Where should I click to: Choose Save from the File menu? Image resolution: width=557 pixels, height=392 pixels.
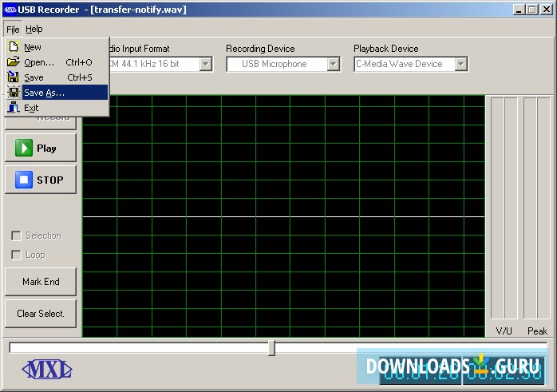coord(57,77)
